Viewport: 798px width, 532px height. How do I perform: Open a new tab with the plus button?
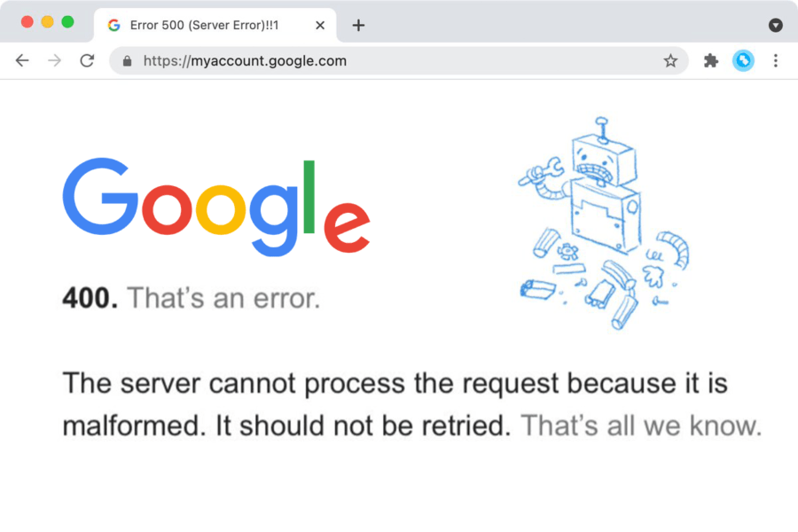click(x=358, y=25)
